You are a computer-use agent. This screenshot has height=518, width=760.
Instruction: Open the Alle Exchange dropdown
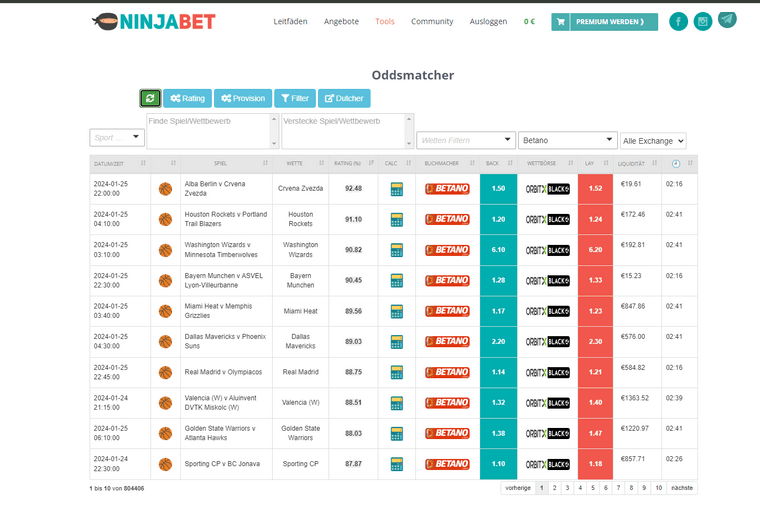point(653,141)
